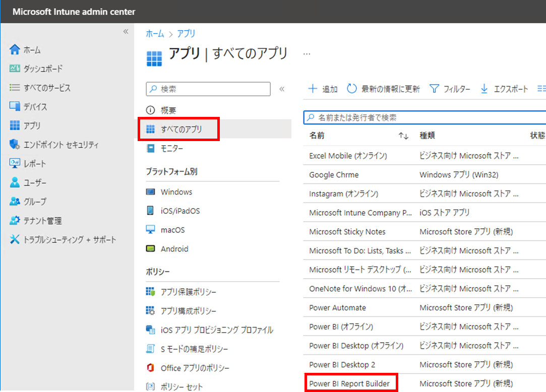This screenshot has height=392, width=546.
Task: Open the Power Automate app entry
Action: (337, 308)
